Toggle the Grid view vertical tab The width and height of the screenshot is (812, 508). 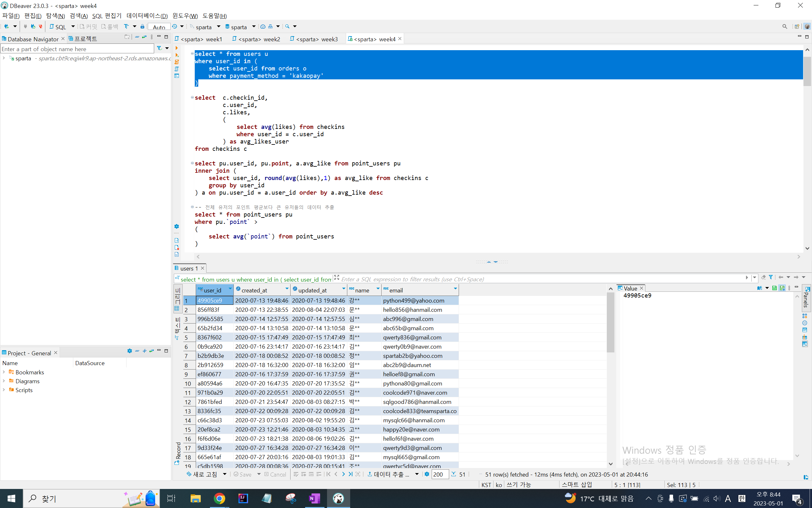(x=178, y=299)
